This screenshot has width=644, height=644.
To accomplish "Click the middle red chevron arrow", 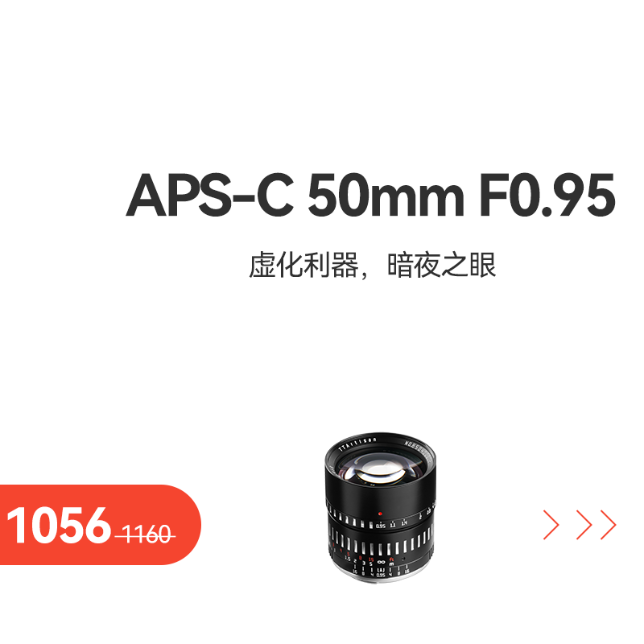I will 584,525.
